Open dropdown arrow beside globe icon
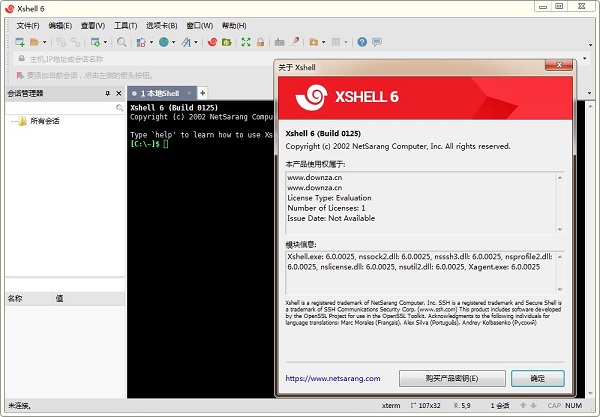 point(174,42)
